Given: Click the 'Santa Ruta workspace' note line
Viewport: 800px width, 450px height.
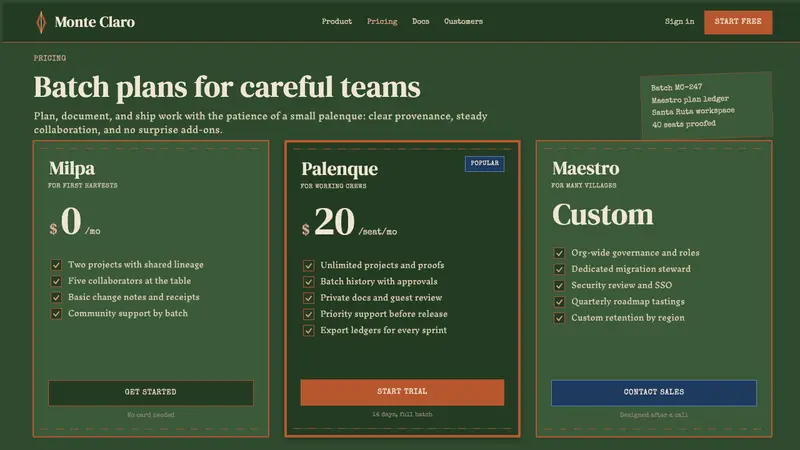Looking at the screenshot, I should tap(693, 111).
